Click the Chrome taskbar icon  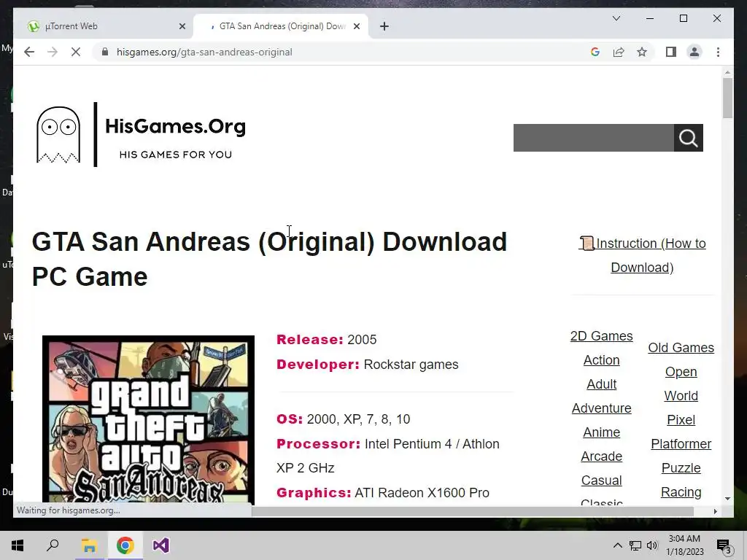(125, 545)
